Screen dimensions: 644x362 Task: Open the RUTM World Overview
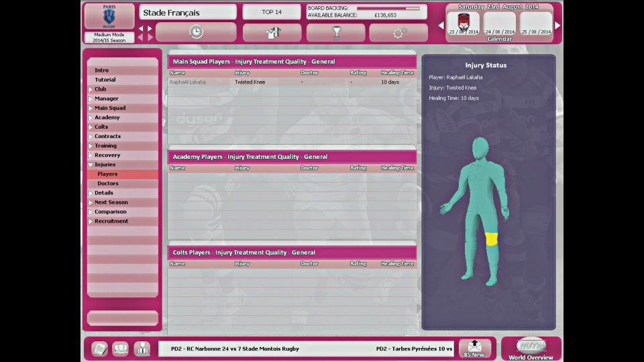[531, 349]
